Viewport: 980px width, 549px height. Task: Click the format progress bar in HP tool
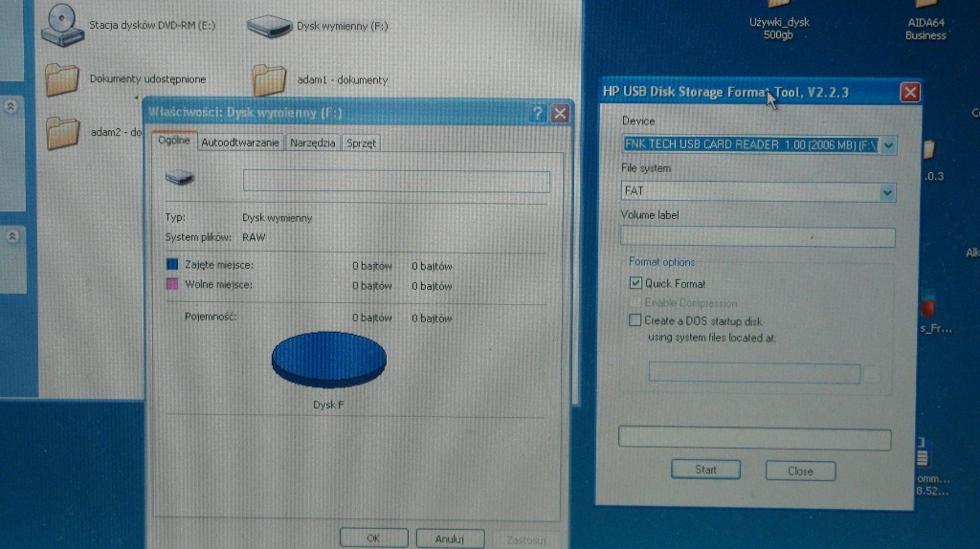754,438
